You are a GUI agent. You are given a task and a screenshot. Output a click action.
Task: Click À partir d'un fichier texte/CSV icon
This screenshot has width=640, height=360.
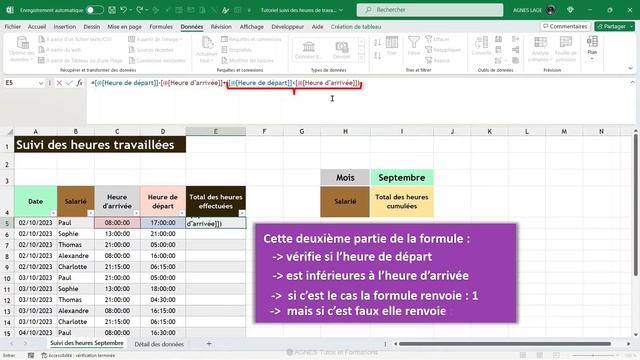(x=41, y=39)
